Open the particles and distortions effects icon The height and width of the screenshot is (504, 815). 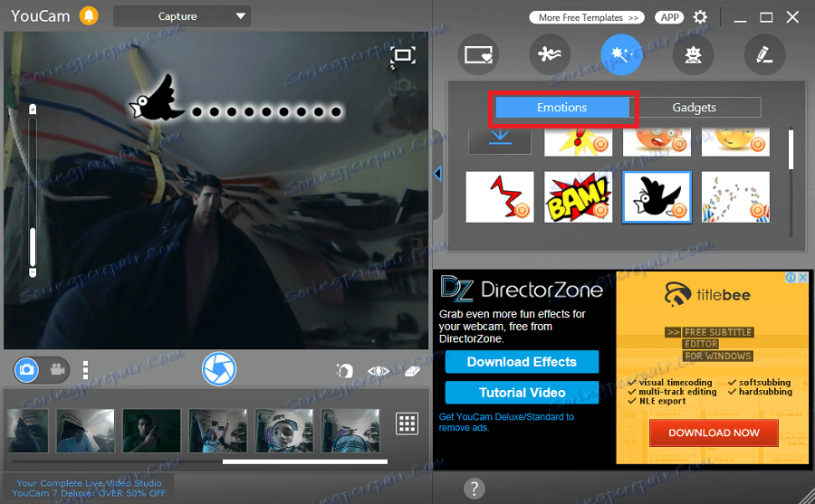pos(550,54)
